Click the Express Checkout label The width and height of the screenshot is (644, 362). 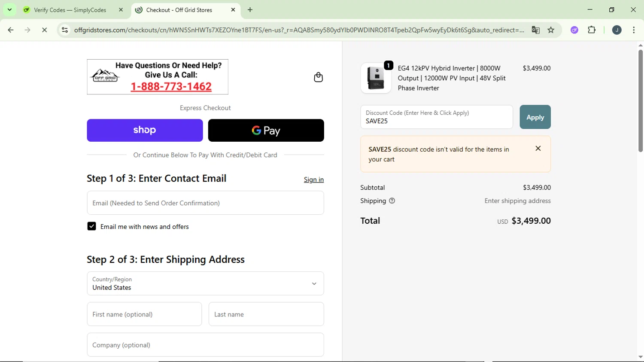click(205, 108)
